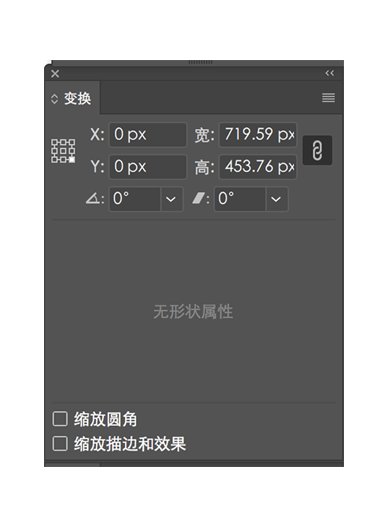Cycle panel view with up-down arrows by 变换
The width and height of the screenshot is (388, 527).
tap(54, 99)
